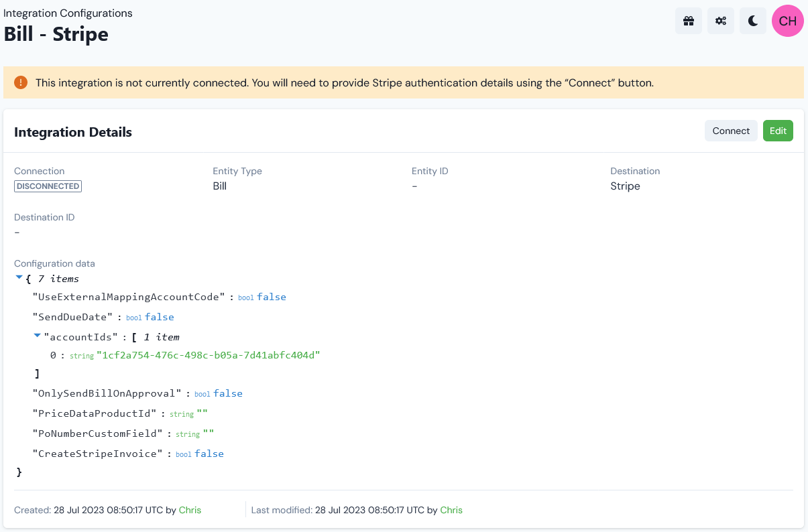The height and width of the screenshot is (532, 808).
Task: Click the Entity Type Bill value
Action: pos(220,186)
